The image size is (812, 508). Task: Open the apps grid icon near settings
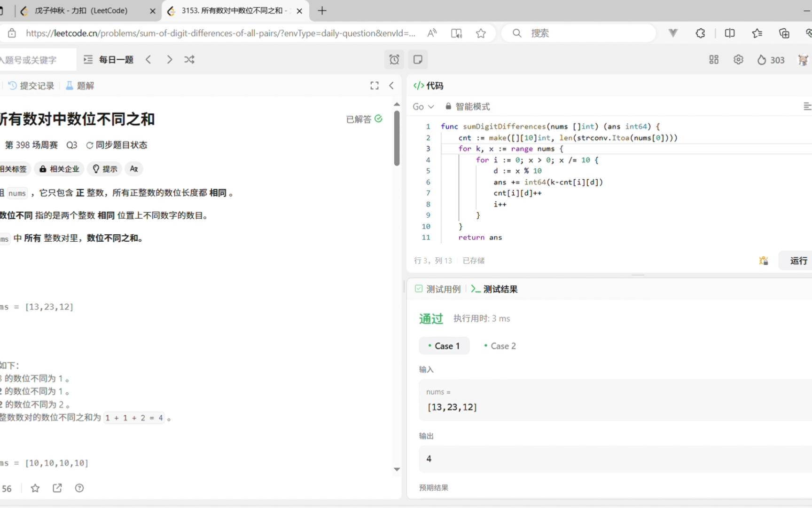click(x=714, y=60)
